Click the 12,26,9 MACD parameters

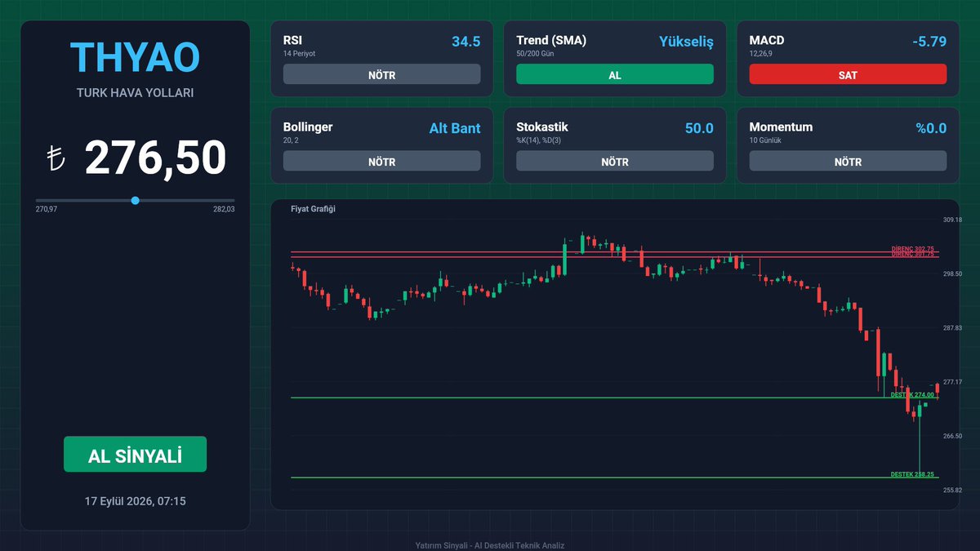763,53
